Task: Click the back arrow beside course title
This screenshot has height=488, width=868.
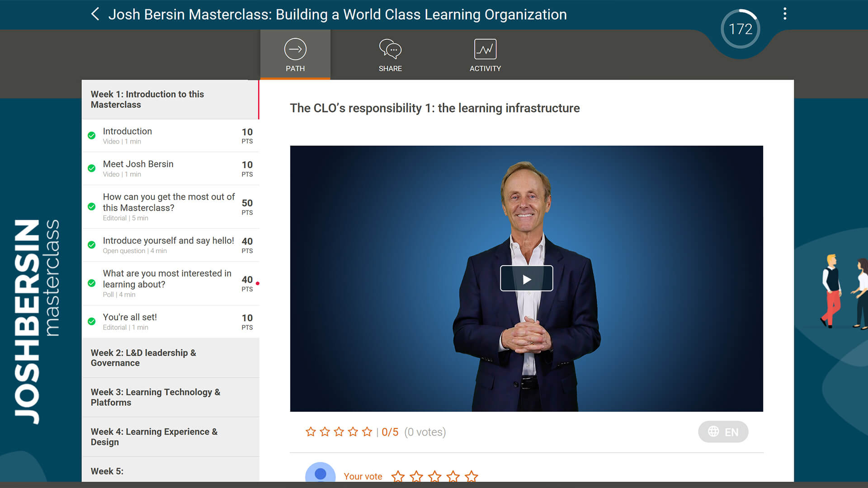Action: pos(95,14)
